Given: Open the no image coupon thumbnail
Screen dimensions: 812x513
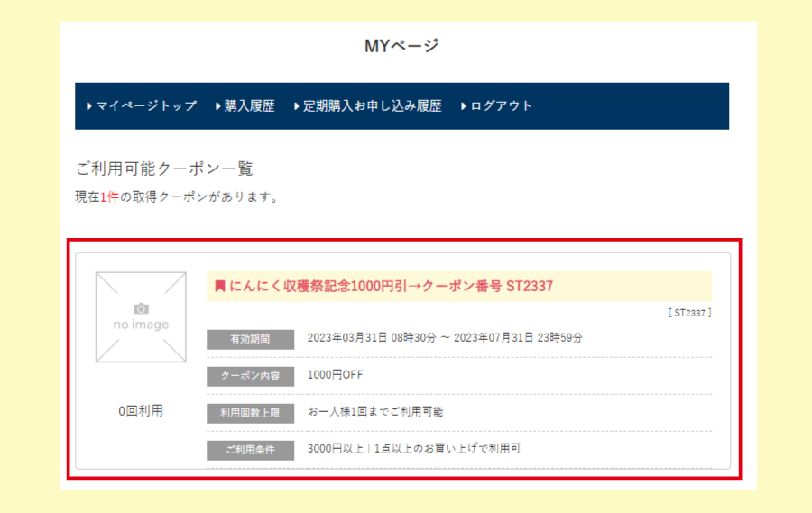Looking at the screenshot, I should click(x=141, y=317).
